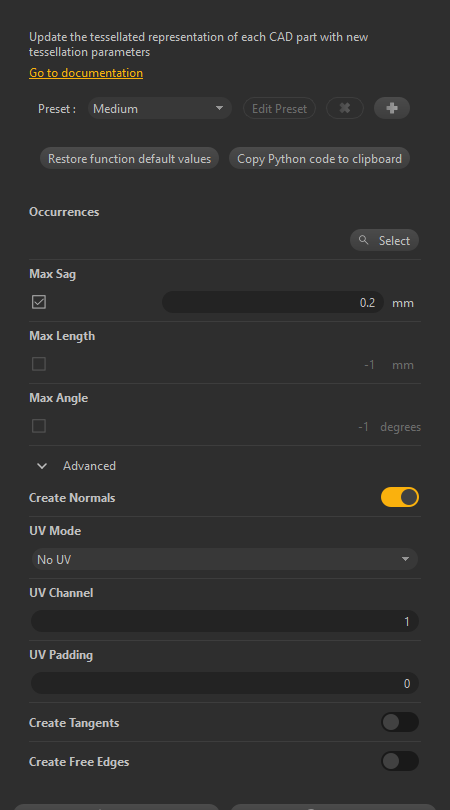Viewport: 450px width, 810px height.
Task: Open the Preset dropdown showing Medium
Action: click(160, 108)
